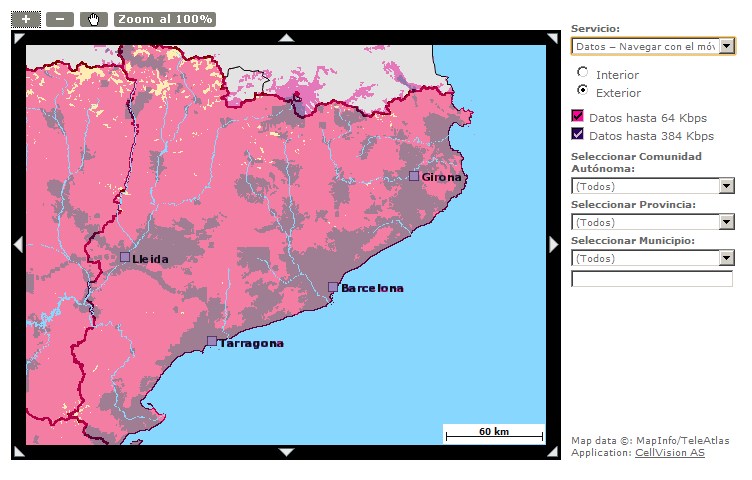The image size is (752, 480).
Task: Click the 60 km scale bar
Action: coord(494,433)
